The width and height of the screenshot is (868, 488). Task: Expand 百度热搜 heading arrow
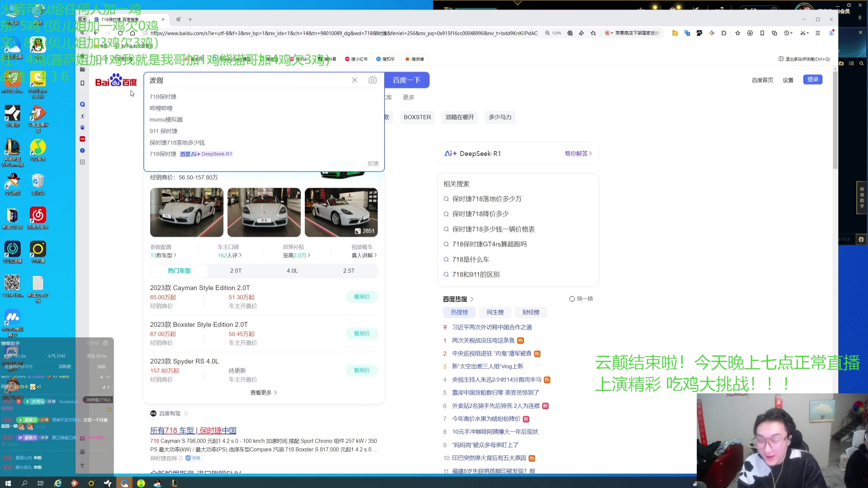click(x=472, y=299)
